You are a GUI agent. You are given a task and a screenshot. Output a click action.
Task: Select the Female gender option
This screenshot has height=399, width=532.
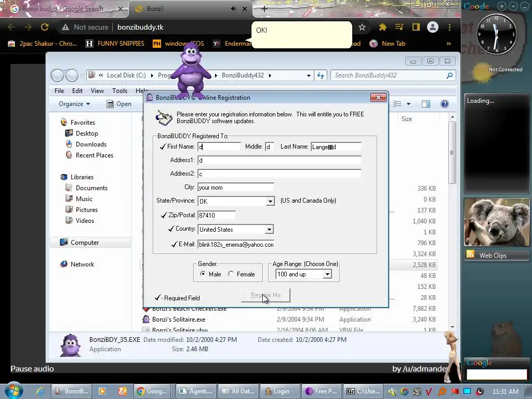tap(231, 274)
